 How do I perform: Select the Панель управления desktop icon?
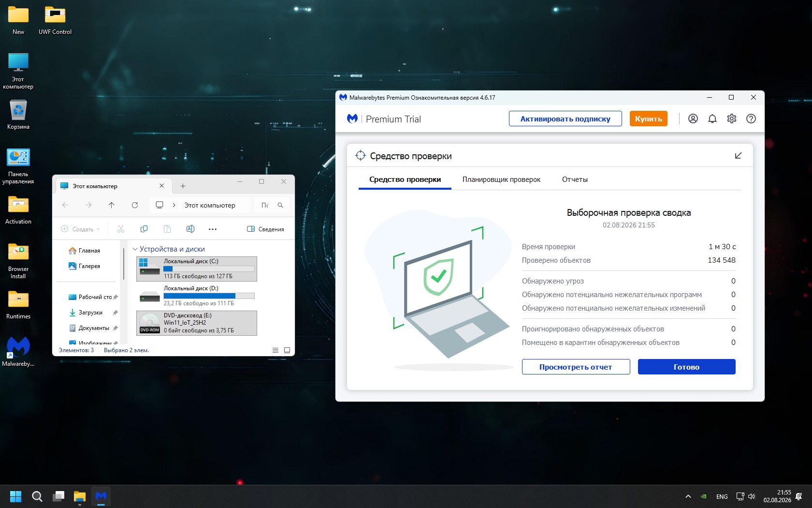click(x=18, y=166)
